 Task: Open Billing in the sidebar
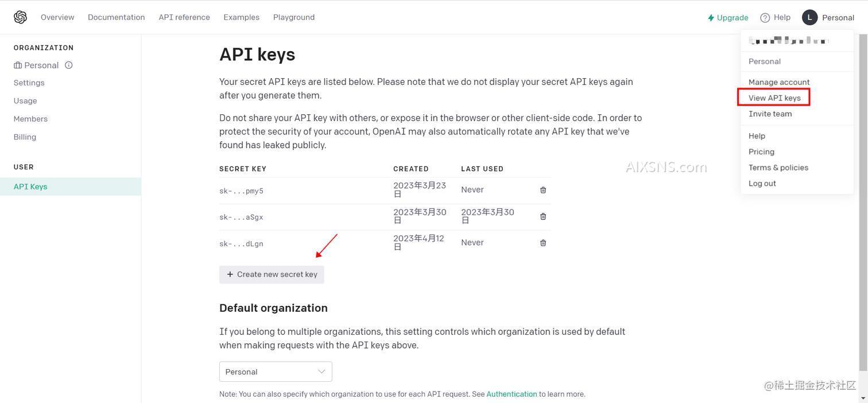pyautogui.click(x=25, y=137)
